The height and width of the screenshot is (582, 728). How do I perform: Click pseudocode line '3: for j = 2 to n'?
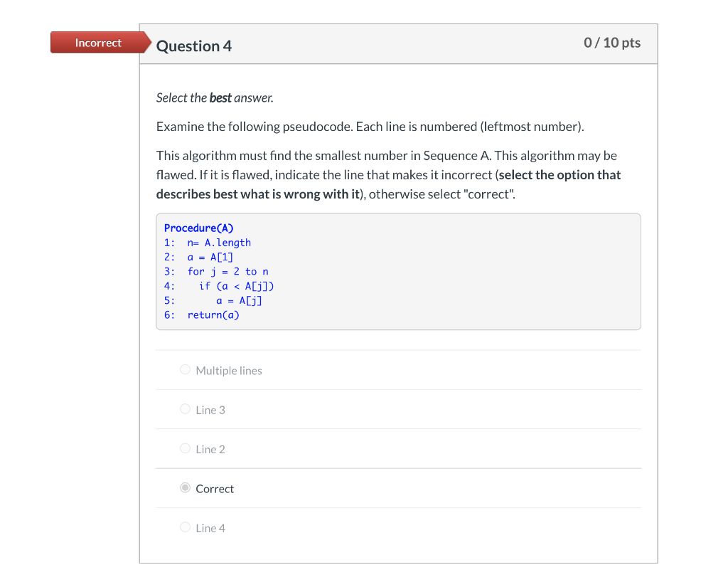tap(216, 271)
